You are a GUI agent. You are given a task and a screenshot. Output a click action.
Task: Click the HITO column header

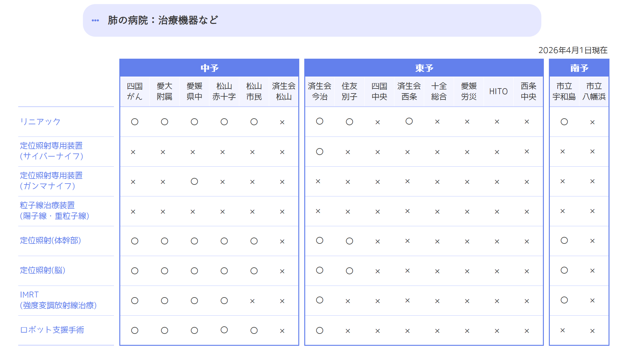pyautogui.click(x=498, y=91)
